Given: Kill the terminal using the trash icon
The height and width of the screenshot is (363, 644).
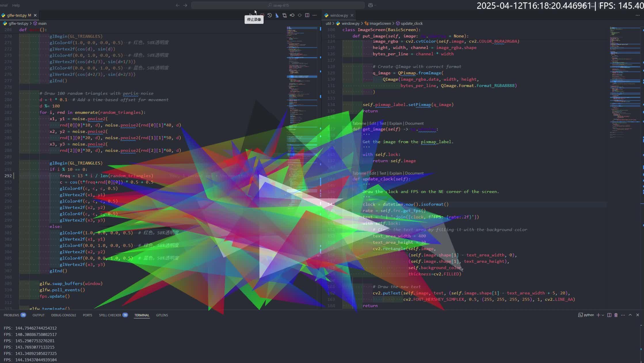Looking at the screenshot, I should point(616,315).
